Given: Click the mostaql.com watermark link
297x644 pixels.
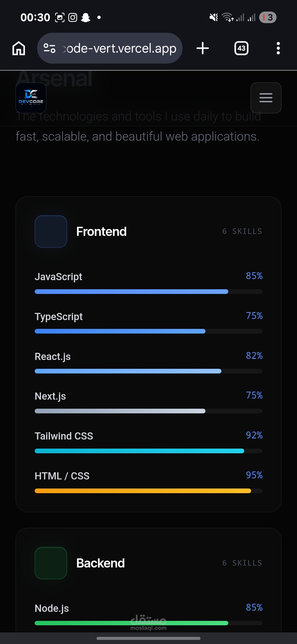Looking at the screenshot, I should click(x=148, y=623).
